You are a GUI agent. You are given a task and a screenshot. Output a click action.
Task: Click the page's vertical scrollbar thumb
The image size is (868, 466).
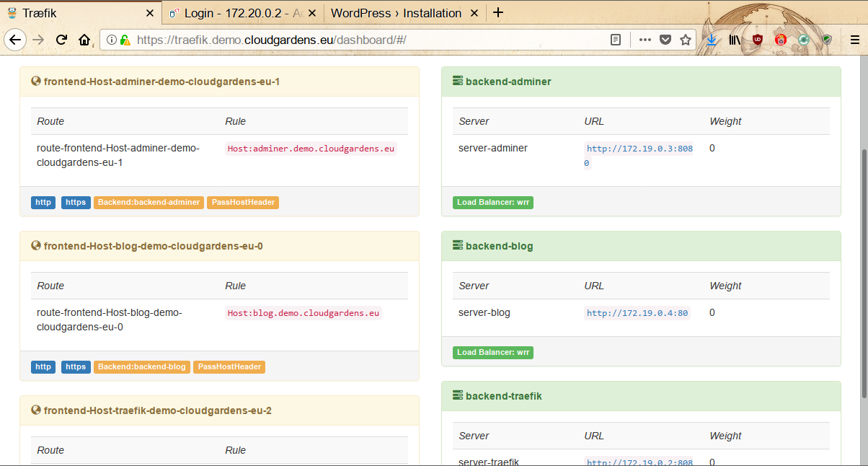click(x=864, y=273)
